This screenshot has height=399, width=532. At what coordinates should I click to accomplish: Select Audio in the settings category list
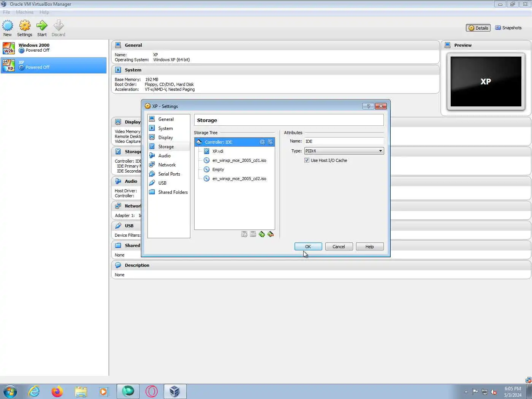coord(169,156)
